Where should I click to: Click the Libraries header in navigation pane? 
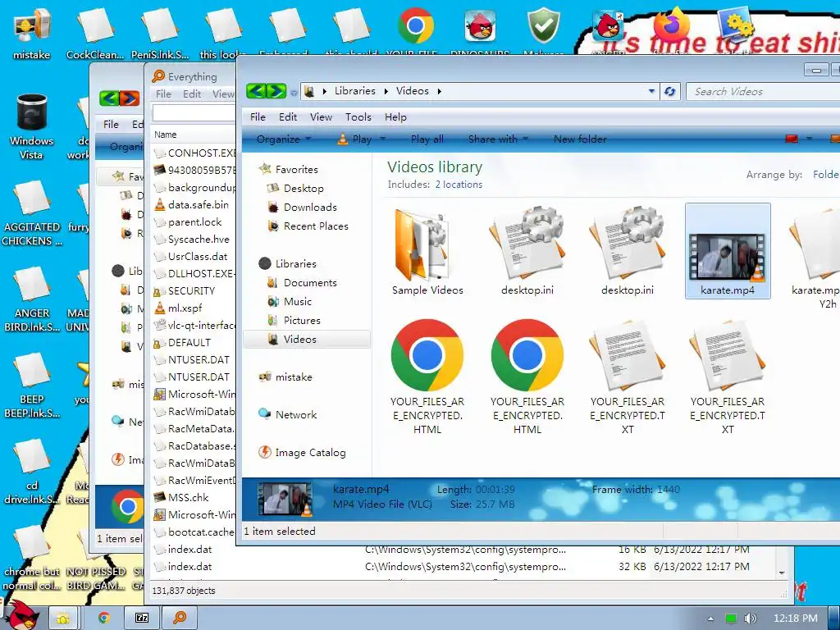point(295,263)
